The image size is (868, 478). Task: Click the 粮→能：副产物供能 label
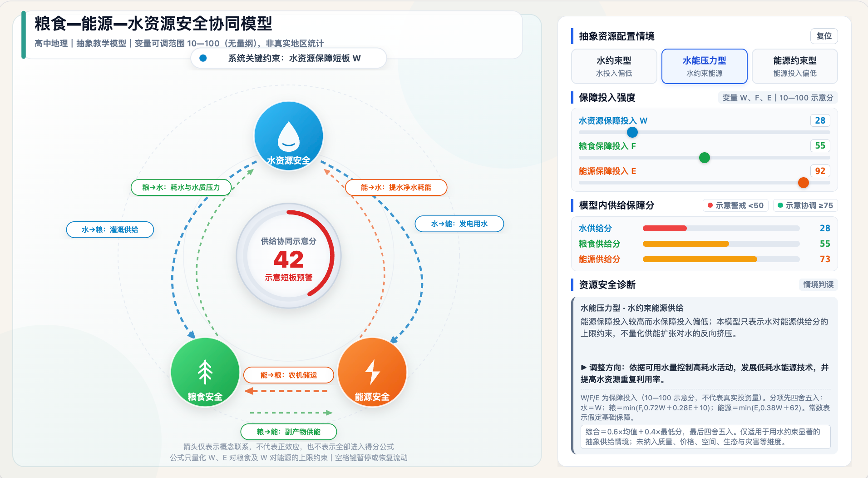[x=289, y=432]
